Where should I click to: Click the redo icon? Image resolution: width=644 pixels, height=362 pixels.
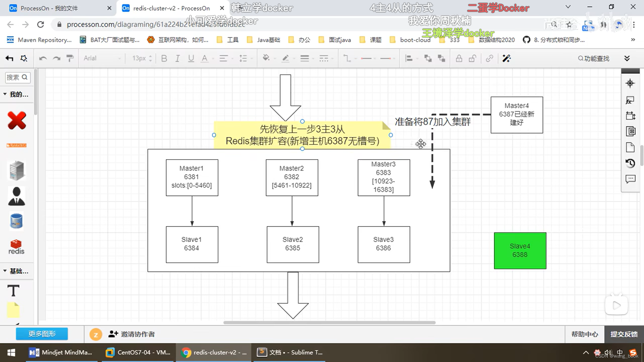tap(56, 58)
